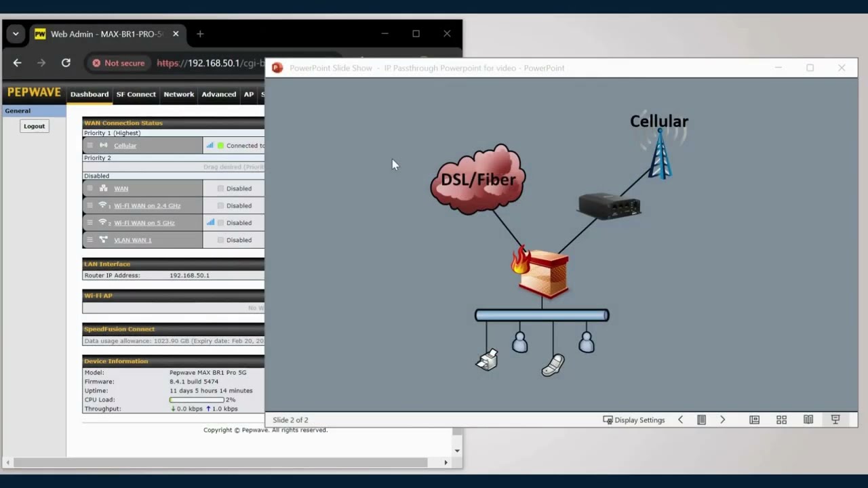Open the AP menu tab

249,94
